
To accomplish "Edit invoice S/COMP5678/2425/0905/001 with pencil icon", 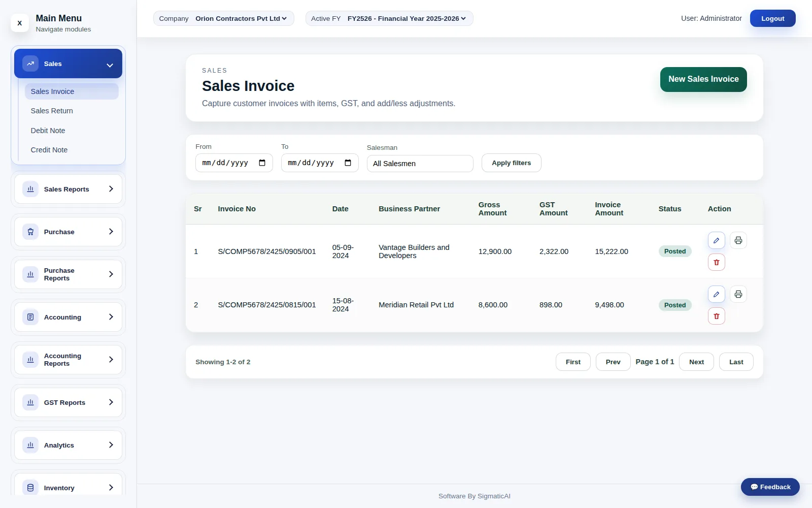I will [x=716, y=240].
